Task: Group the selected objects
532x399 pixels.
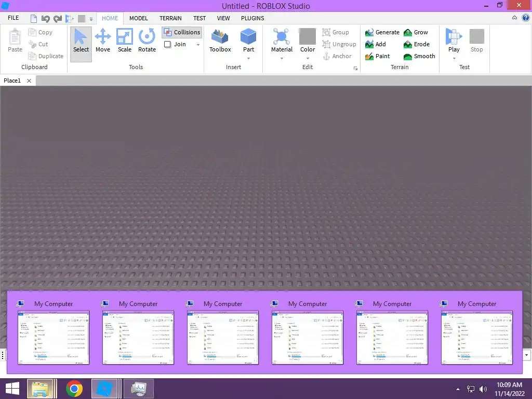Action: (x=336, y=32)
